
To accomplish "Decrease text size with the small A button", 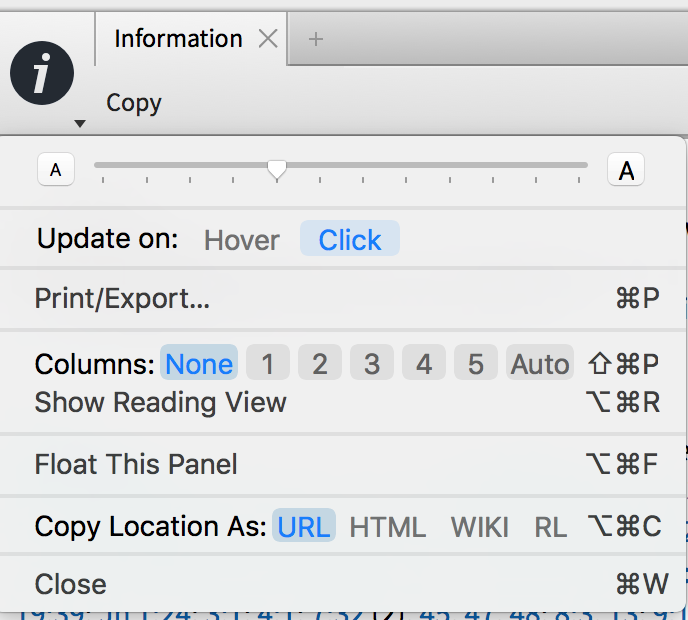I will point(56,169).
